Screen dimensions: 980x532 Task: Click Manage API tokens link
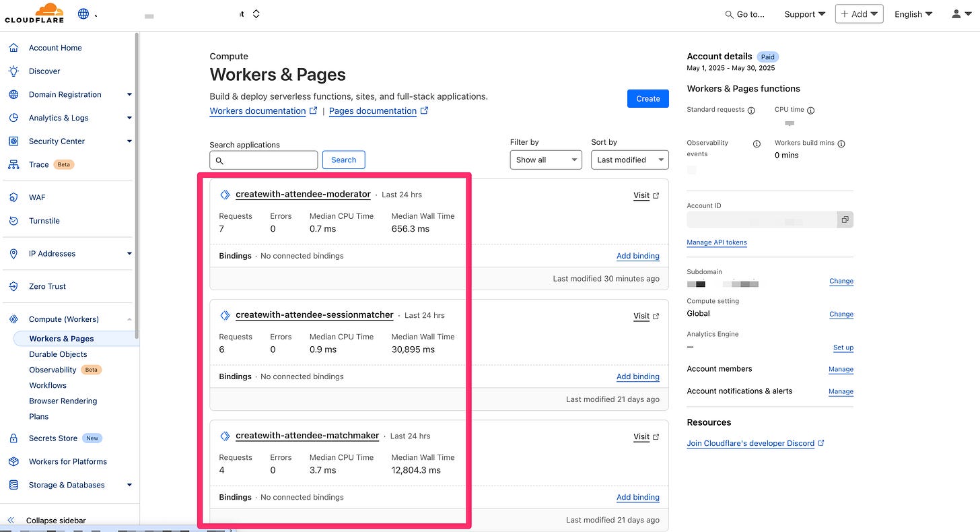[717, 242]
